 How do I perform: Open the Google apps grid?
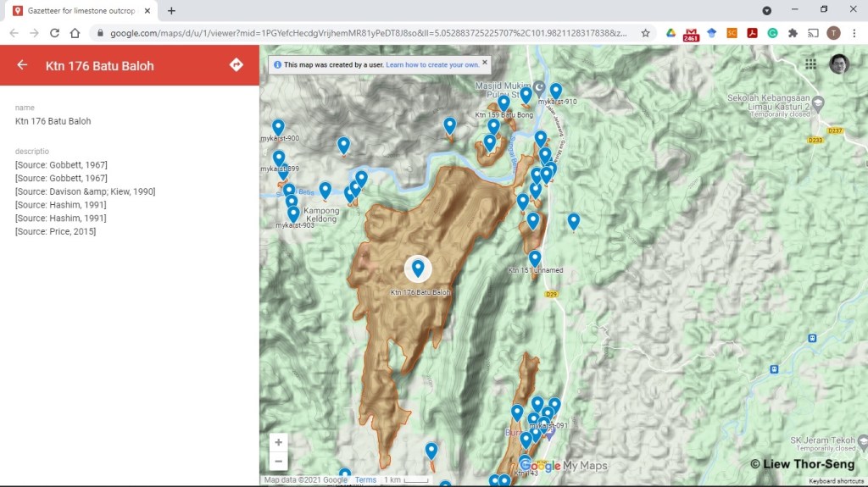coord(811,64)
